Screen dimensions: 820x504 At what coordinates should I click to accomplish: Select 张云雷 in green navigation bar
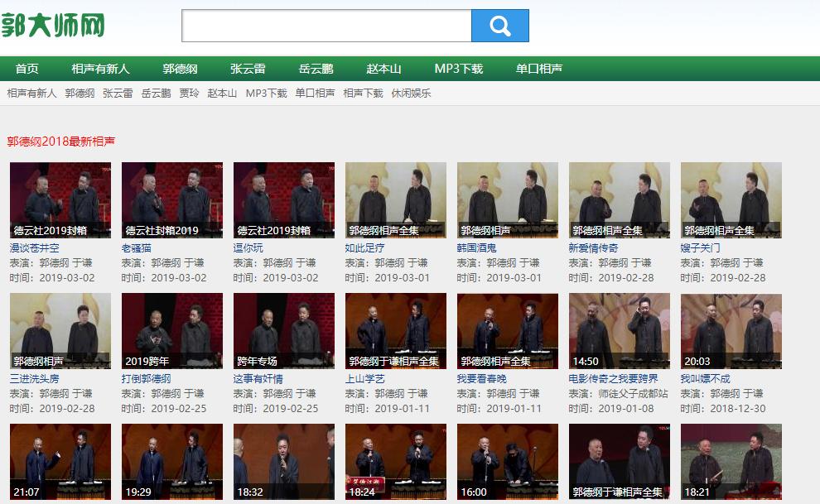point(248,69)
